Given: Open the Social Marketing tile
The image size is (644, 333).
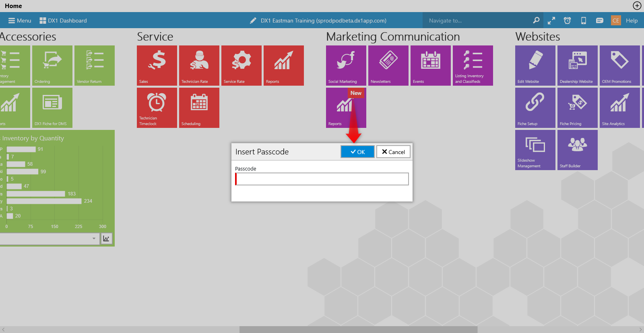Looking at the screenshot, I should pos(346,66).
